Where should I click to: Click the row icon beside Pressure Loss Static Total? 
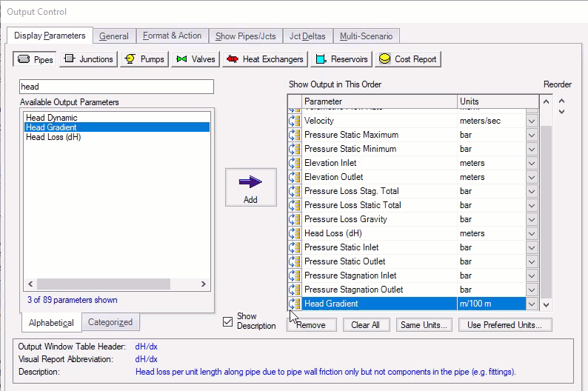pos(295,205)
